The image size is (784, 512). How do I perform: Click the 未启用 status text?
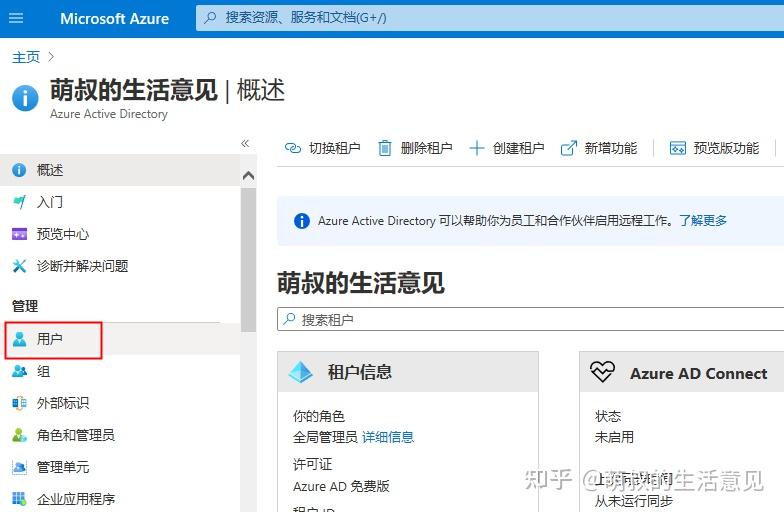click(x=614, y=437)
